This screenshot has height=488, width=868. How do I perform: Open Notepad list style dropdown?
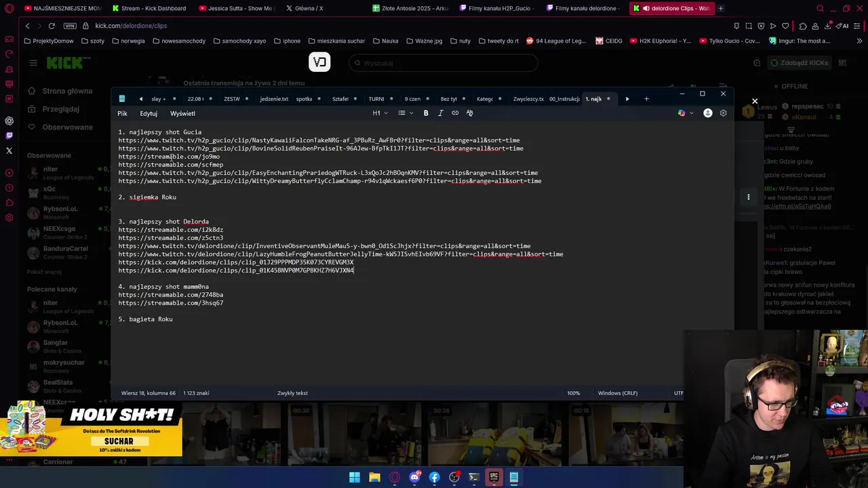(406, 113)
